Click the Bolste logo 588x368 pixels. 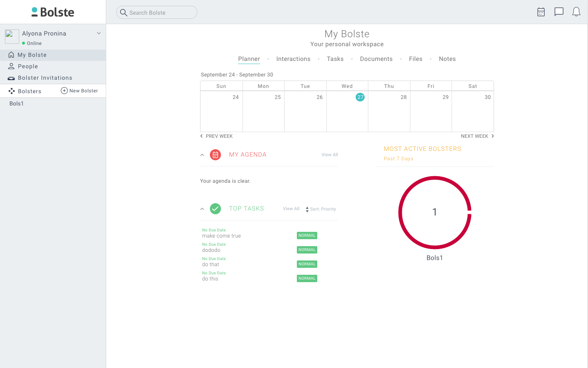click(x=53, y=12)
